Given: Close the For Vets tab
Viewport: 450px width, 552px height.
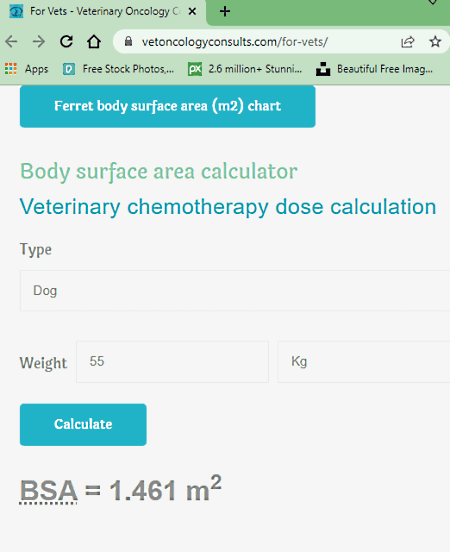Looking at the screenshot, I should tap(192, 12).
